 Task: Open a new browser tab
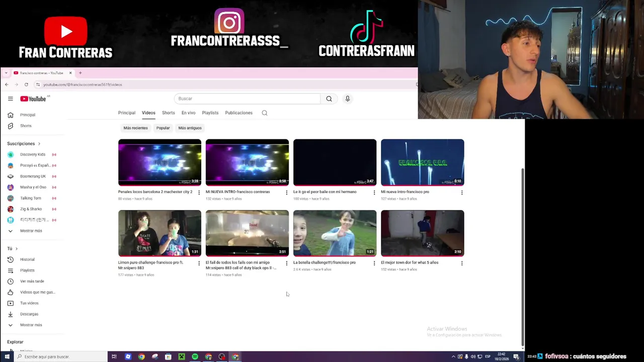(80, 73)
